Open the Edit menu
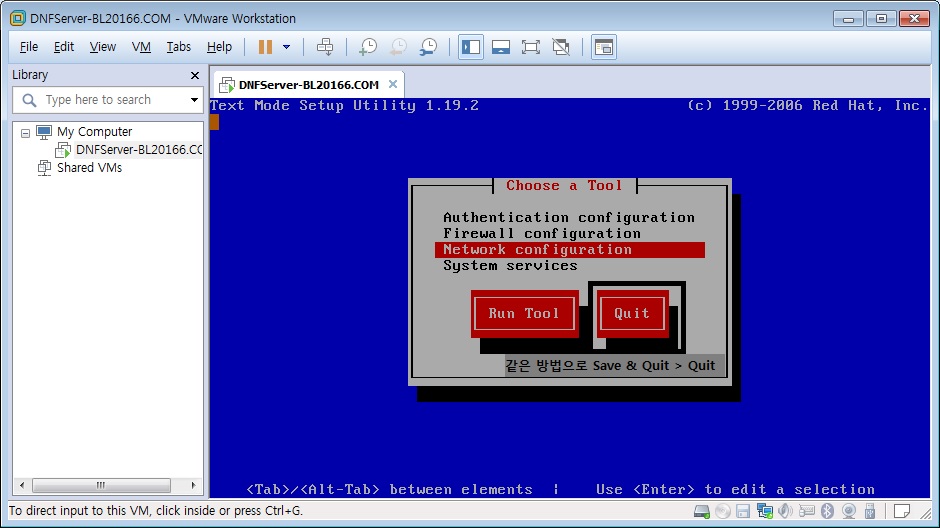Viewport: 940px width, 528px height. point(64,47)
